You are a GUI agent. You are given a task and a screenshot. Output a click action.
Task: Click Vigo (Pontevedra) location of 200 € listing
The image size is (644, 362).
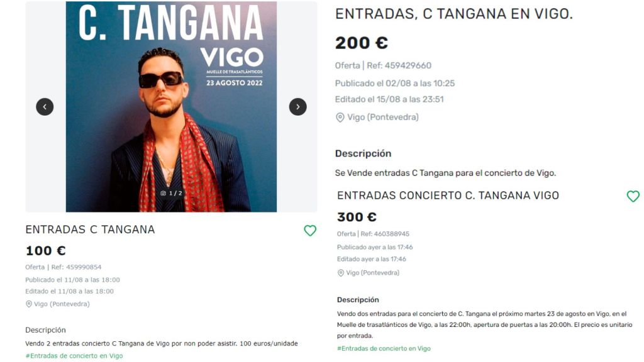pos(383,118)
